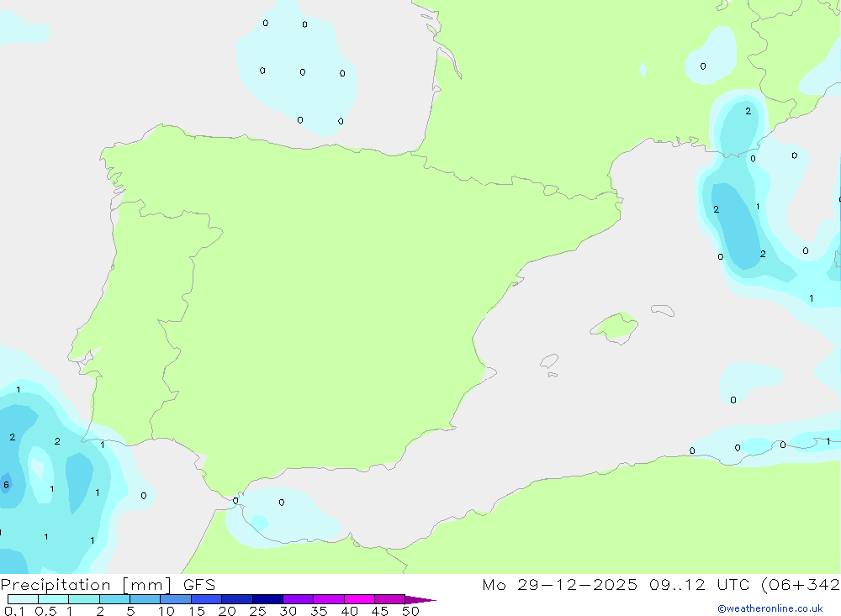This screenshot has height=616, width=841.
Task: Click the 1–2 mm legend color box
Action: pyautogui.click(x=84, y=599)
